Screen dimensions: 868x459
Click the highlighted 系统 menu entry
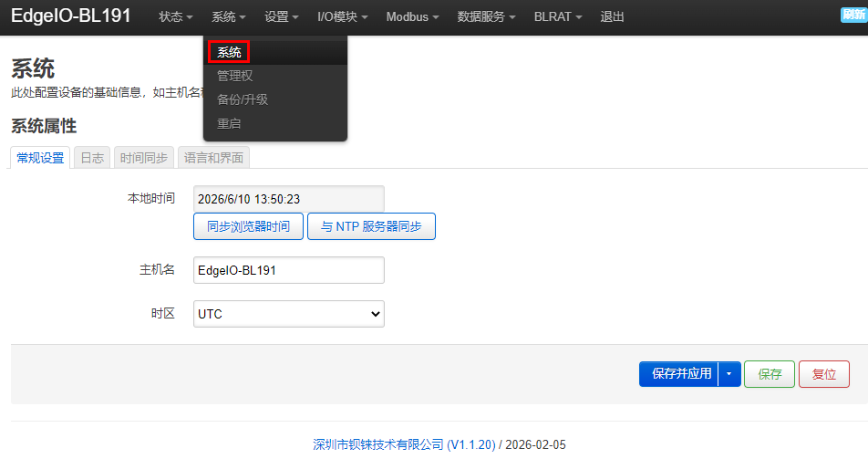[x=229, y=52]
